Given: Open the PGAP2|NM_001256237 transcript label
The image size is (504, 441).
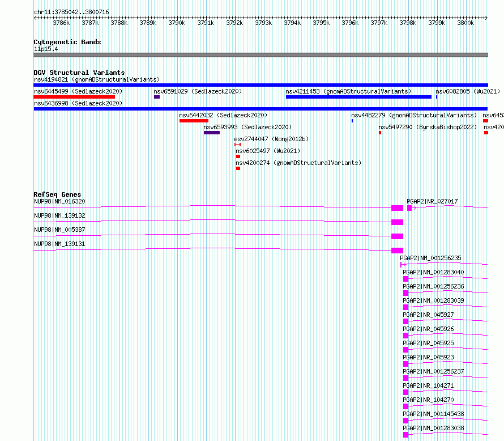Looking at the screenshot, I should pos(433,371).
